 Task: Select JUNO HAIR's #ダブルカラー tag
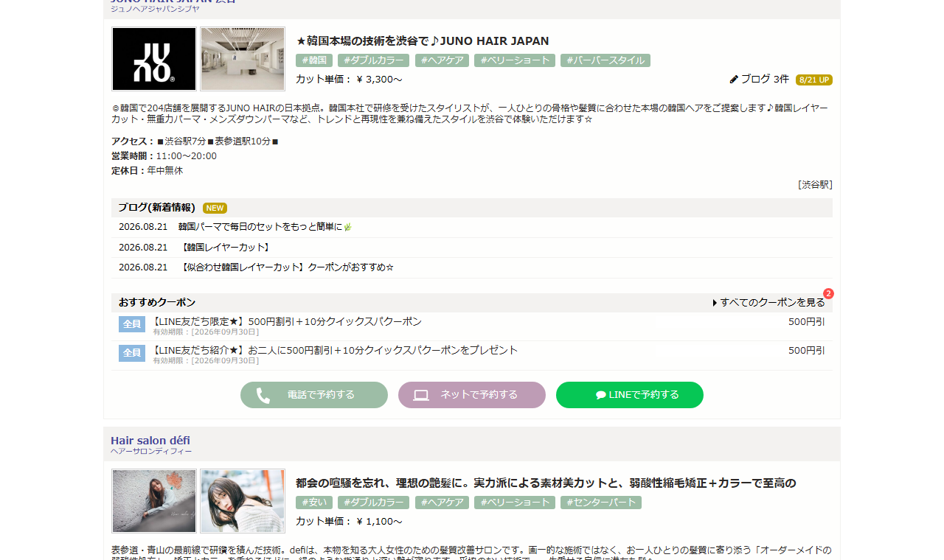(x=374, y=60)
